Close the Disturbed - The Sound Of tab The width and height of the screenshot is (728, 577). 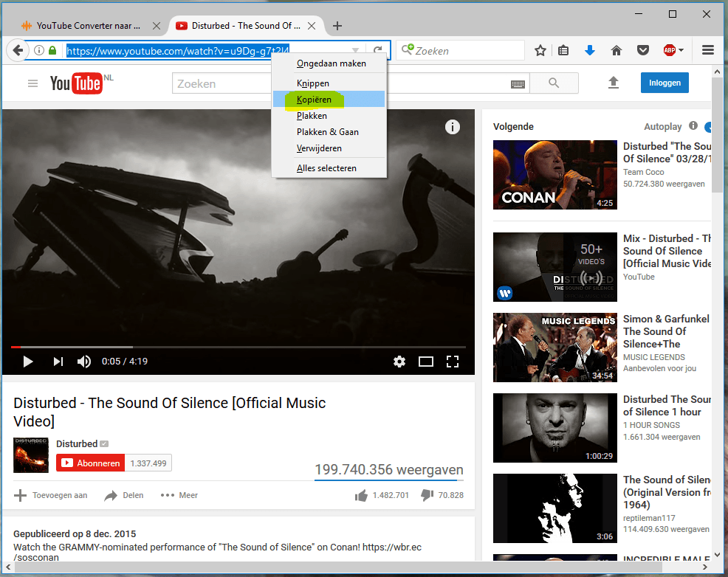[x=312, y=26]
